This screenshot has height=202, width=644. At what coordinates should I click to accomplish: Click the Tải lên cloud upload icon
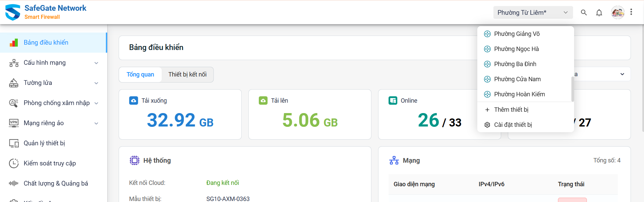(263, 100)
